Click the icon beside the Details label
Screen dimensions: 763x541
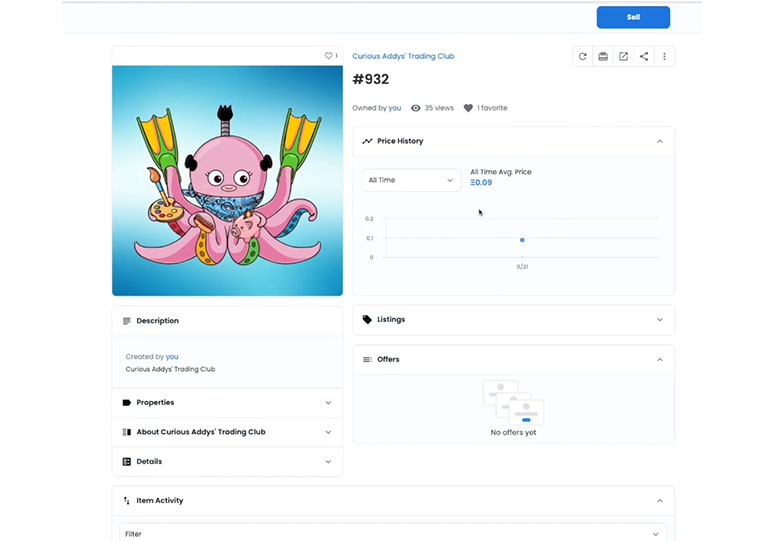point(127,462)
